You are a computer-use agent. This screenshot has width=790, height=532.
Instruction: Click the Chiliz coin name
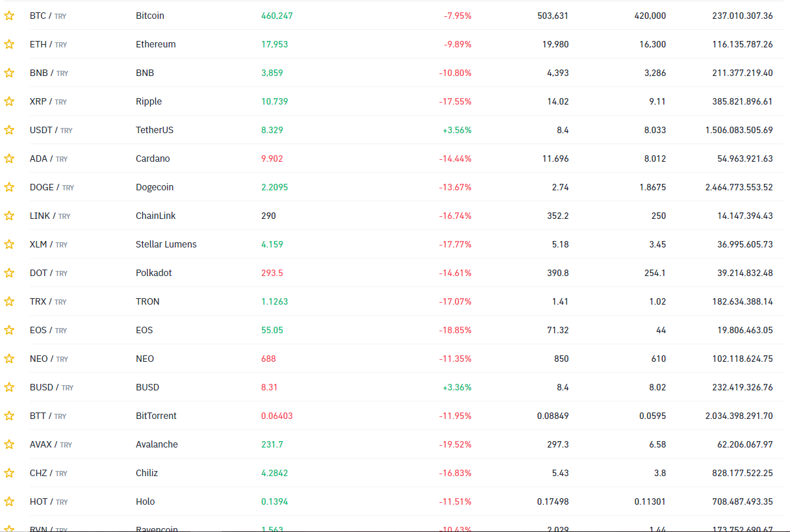147,473
